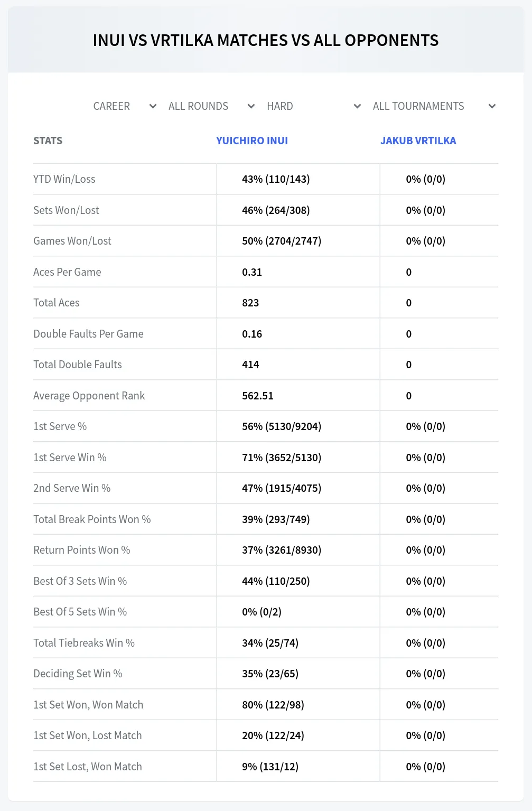The height and width of the screenshot is (811, 532).
Task: Click the chevron beside ALL TOURNAMENTS
Action: 492,106
